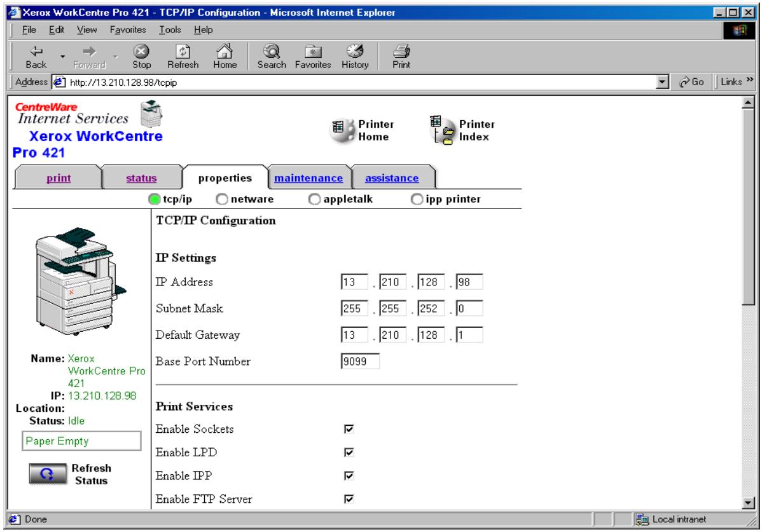762x532 pixels.
Task: Click the Subnet Mask last octet field
Action: (x=469, y=308)
